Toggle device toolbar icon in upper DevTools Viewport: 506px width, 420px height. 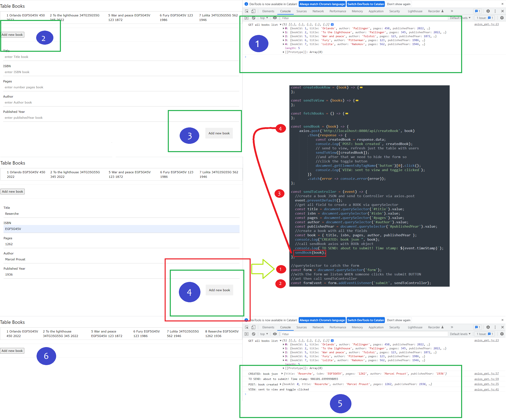[253, 11]
